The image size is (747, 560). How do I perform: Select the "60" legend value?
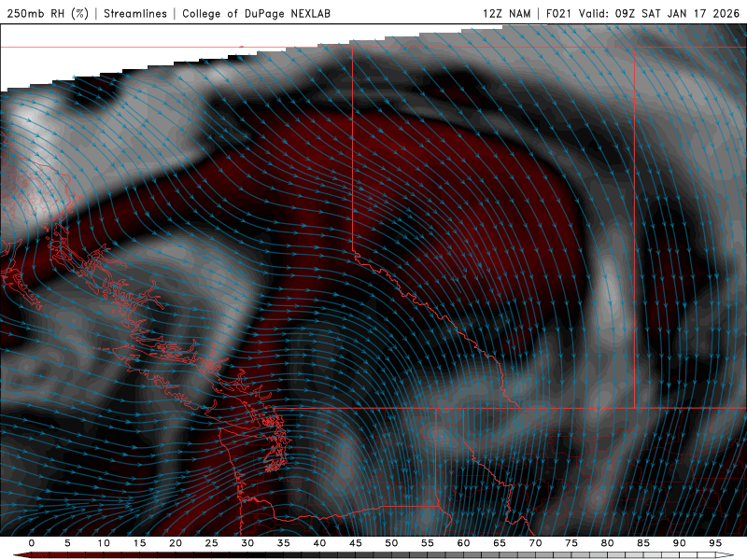coord(463,543)
